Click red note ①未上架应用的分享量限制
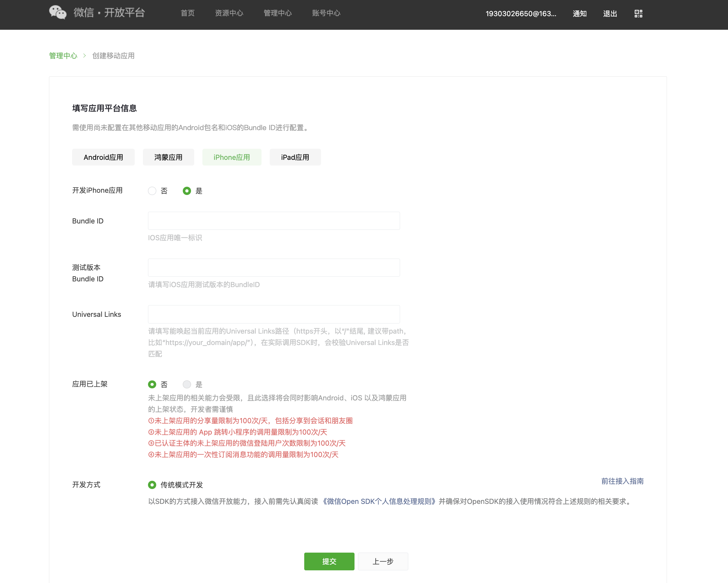Screen dimensions: 728x583 [250, 420]
